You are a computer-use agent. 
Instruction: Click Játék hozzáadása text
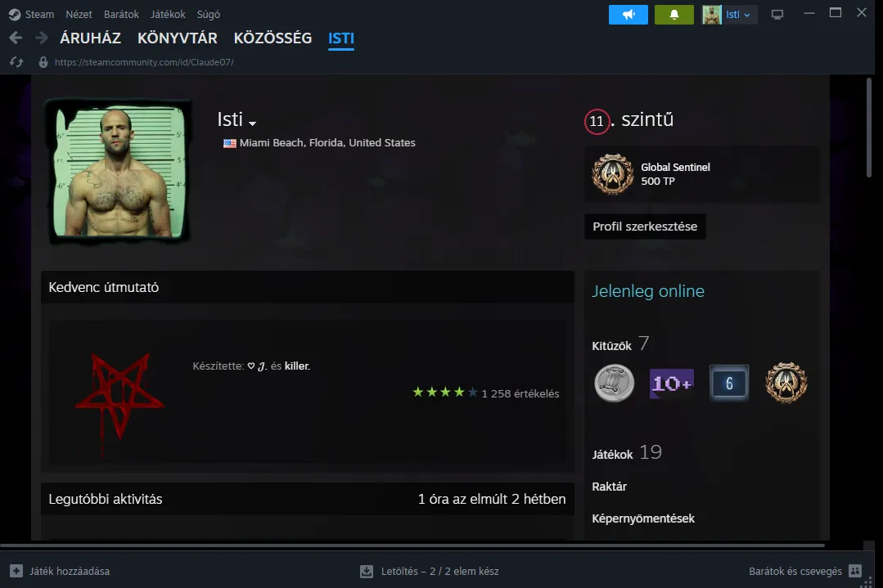70,571
